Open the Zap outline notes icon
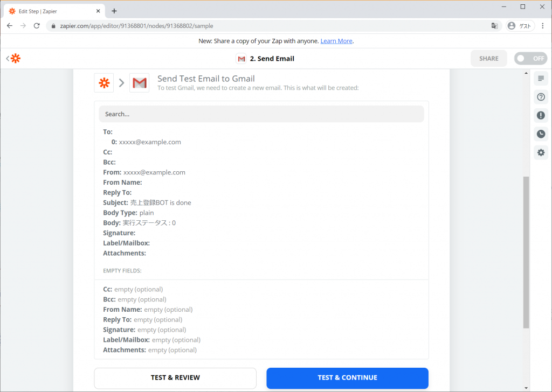 coord(541,79)
